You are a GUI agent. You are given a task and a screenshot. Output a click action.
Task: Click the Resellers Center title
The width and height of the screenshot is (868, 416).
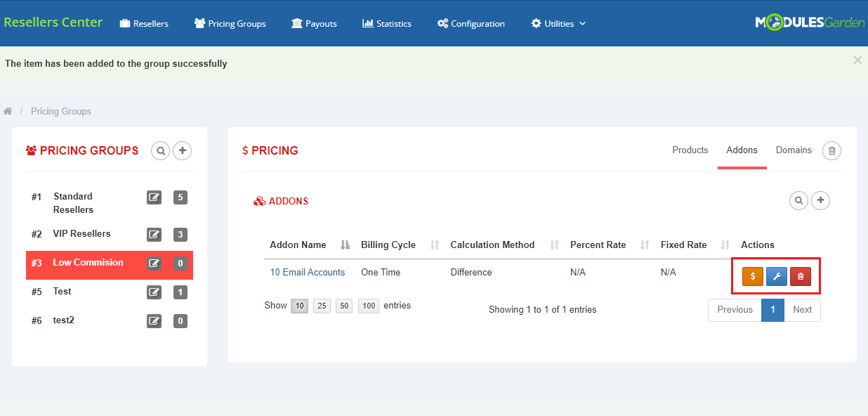[53, 22]
